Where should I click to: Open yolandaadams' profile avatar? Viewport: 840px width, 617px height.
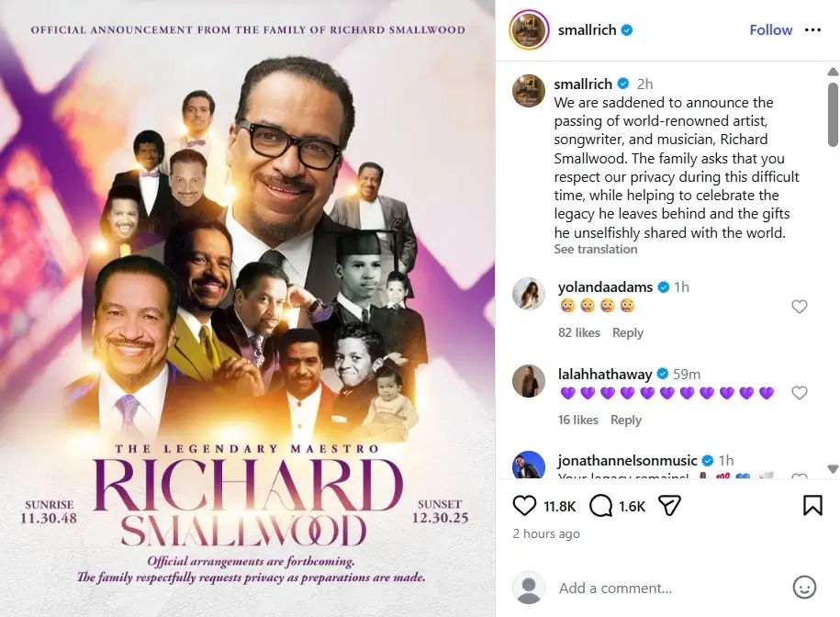pos(529,294)
